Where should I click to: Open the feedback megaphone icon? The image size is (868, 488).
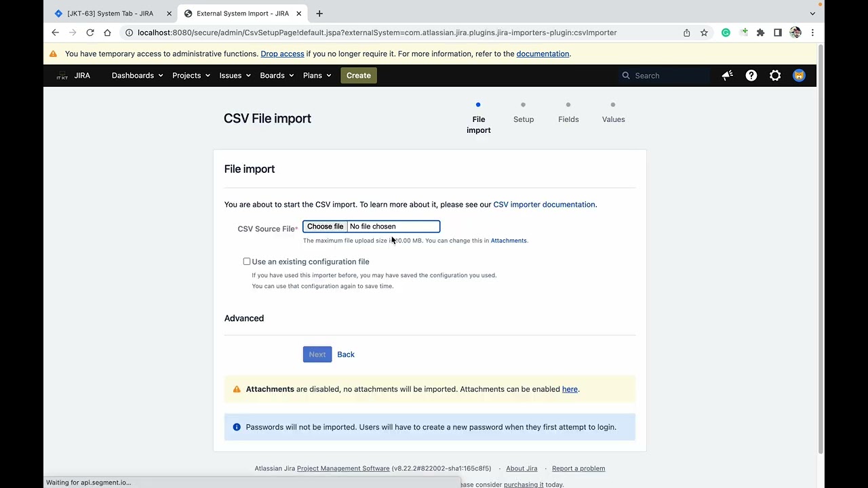pos(727,75)
